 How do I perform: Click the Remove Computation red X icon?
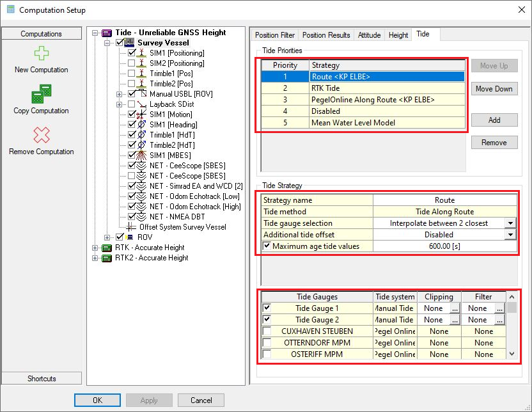pos(41,135)
